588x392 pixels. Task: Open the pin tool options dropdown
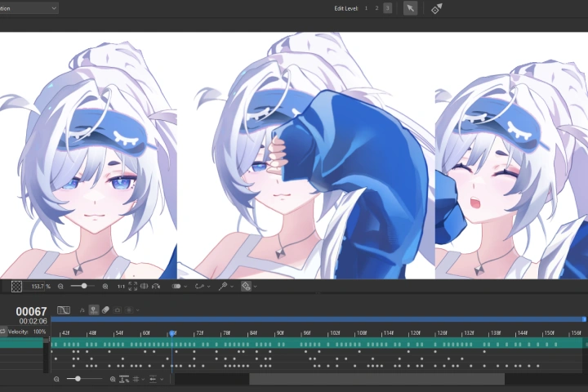pos(232,287)
